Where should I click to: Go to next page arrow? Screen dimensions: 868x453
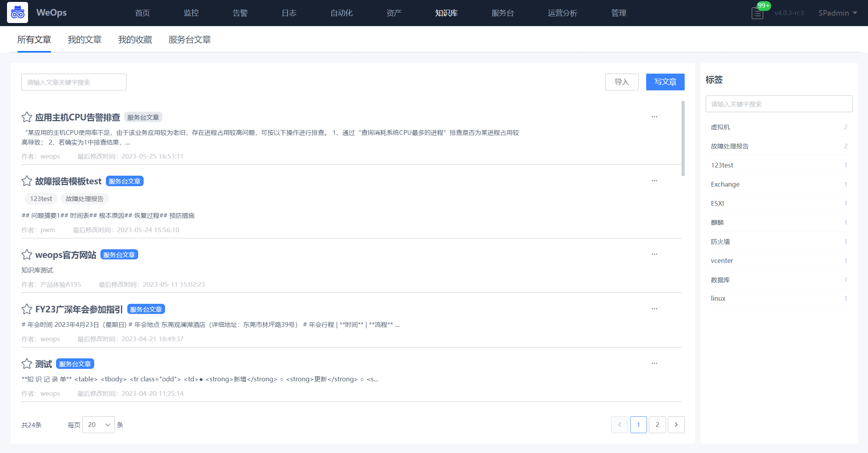(676, 425)
